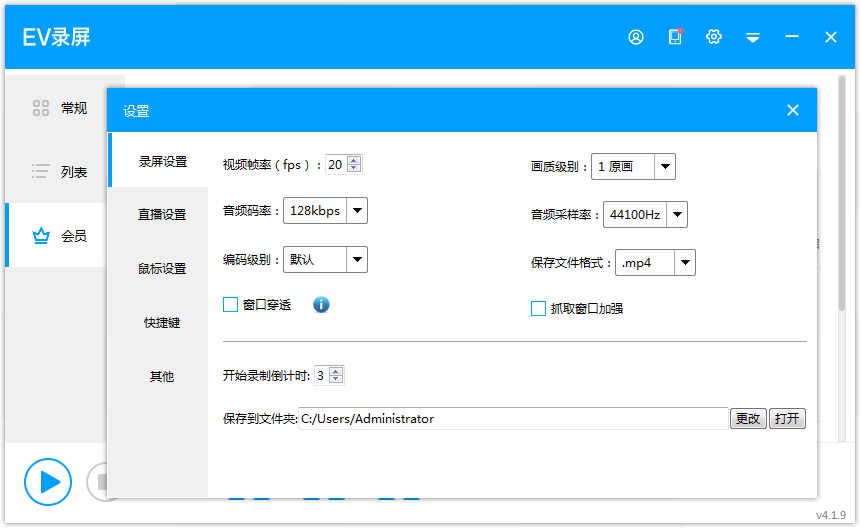Click the user account icon in title bar

[636, 37]
